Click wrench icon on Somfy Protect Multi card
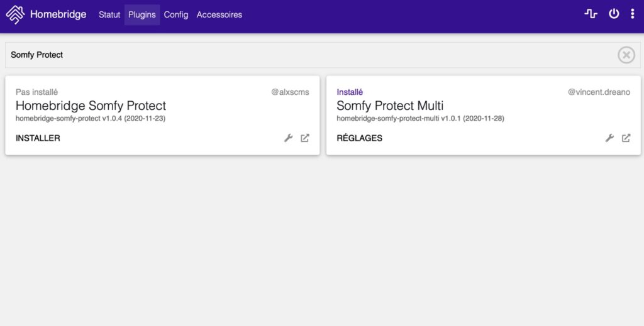 coord(609,138)
